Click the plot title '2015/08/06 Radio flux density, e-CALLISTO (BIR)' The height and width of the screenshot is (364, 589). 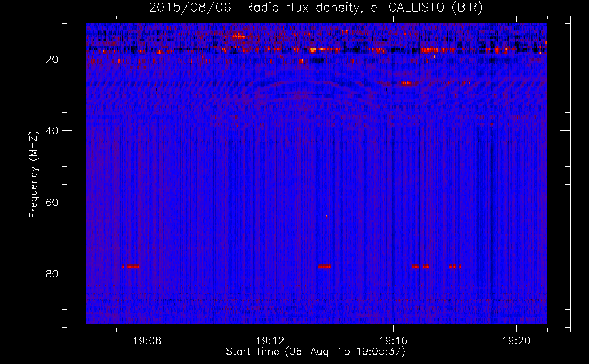316,8
